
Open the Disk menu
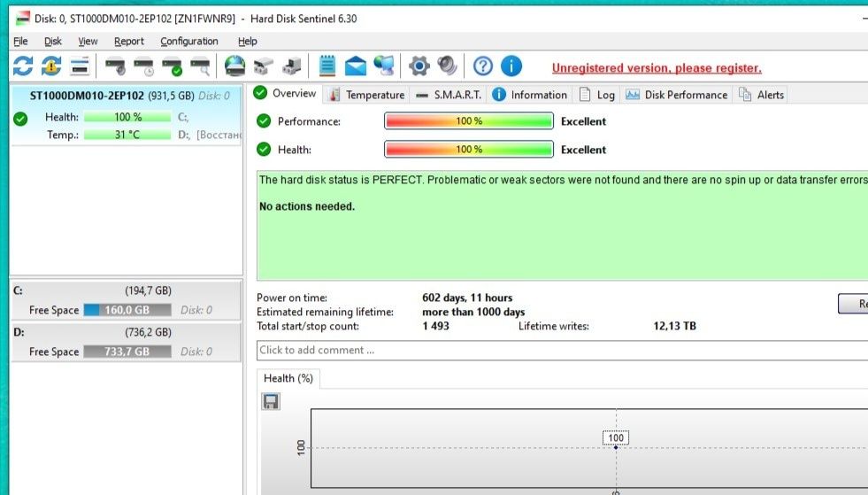tap(52, 41)
